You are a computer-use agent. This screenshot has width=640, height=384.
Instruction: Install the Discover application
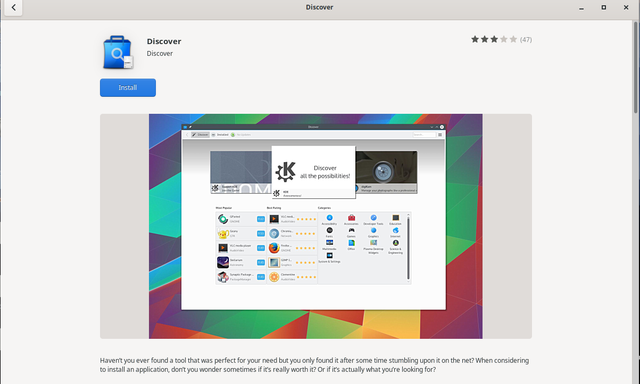pos(128,88)
